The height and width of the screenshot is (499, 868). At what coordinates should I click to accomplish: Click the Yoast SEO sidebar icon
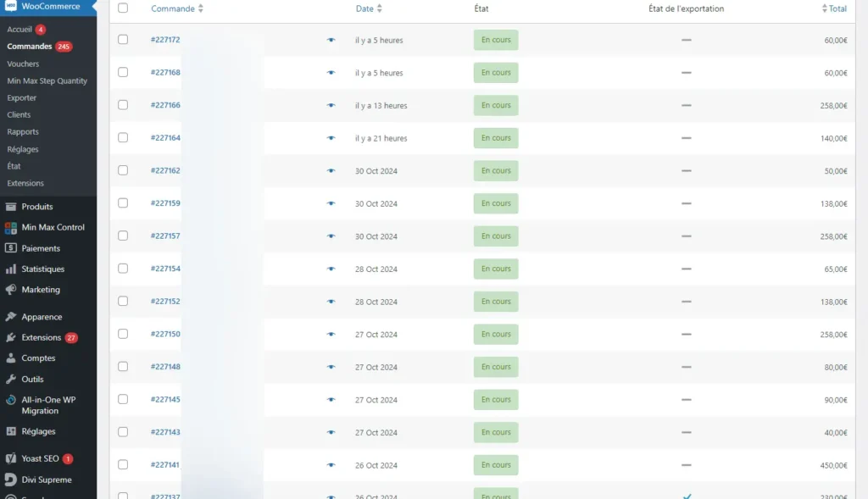10,458
